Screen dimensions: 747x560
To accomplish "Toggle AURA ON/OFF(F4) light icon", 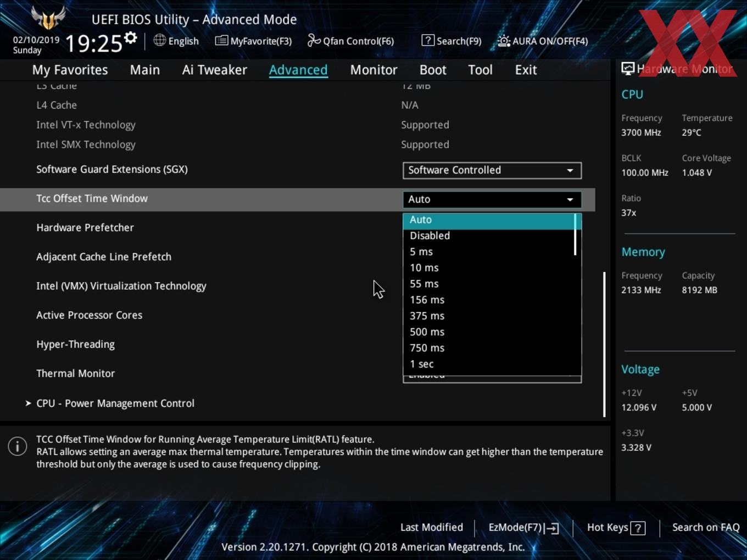I will [504, 41].
